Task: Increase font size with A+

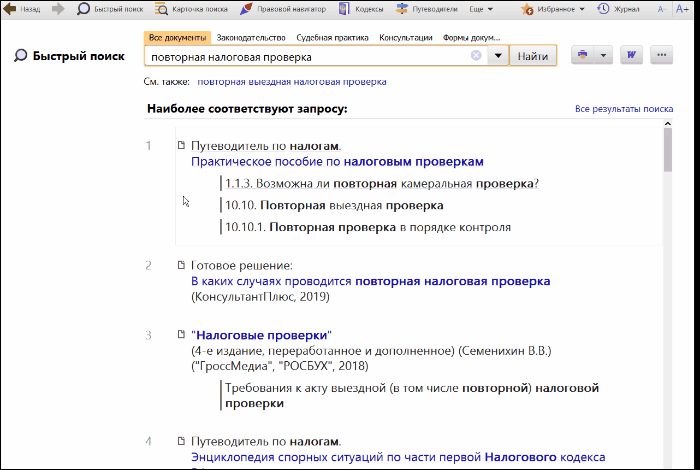Action: [x=682, y=9]
